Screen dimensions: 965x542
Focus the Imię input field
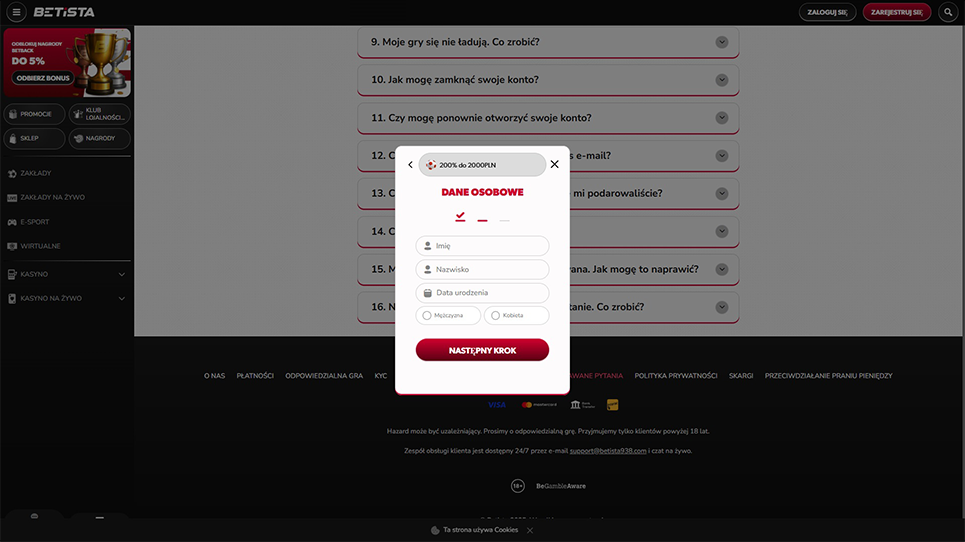(490, 246)
